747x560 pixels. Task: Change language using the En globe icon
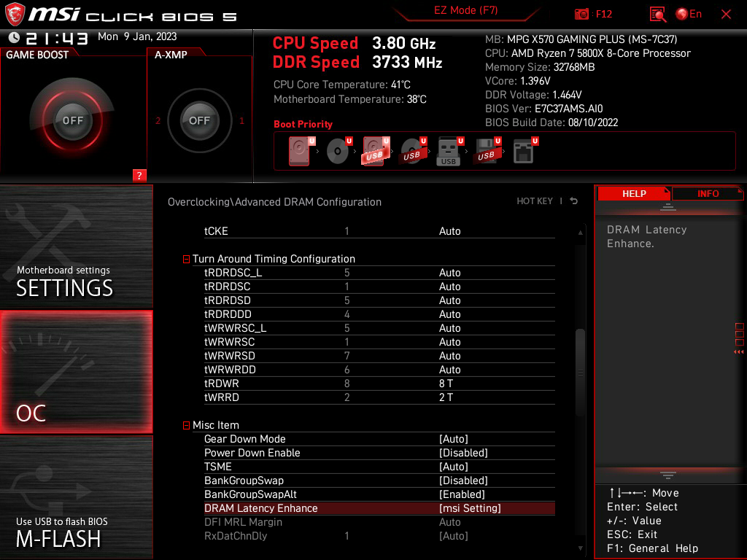click(x=689, y=15)
